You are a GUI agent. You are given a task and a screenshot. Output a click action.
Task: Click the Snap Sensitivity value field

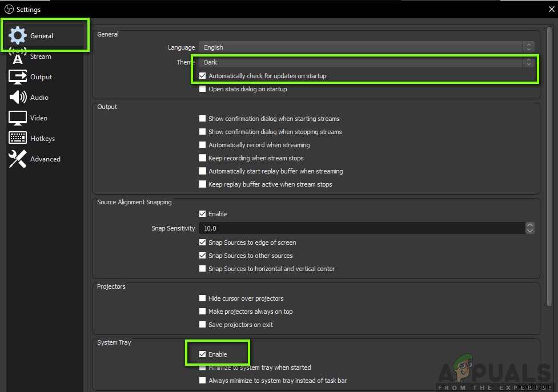pyautogui.click(x=362, y=228)
